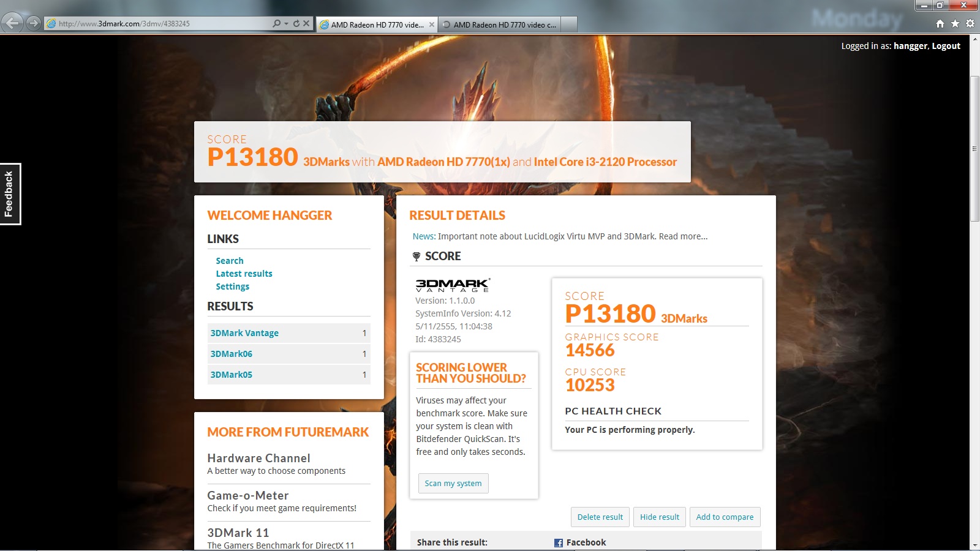This screenshot has height=551, width=980.
Task: Close the first AMD Radeon HD 7770 tab
Action: [432, 24]
